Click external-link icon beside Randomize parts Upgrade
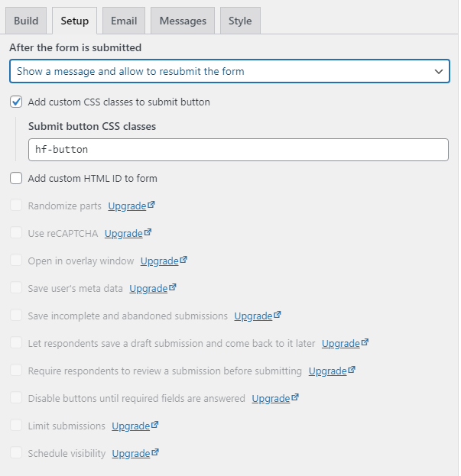 tap(151, 206)
